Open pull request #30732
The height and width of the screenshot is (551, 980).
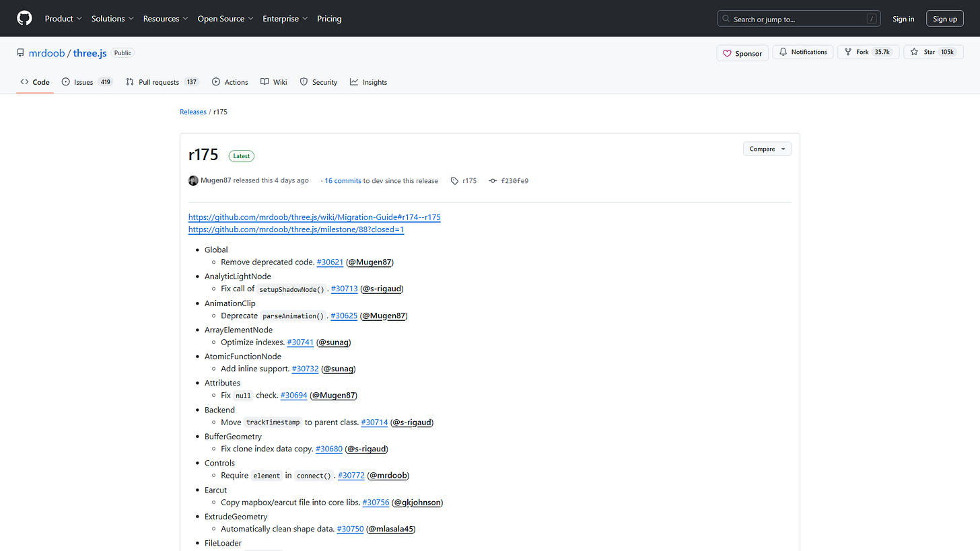(x=306, y=369)
